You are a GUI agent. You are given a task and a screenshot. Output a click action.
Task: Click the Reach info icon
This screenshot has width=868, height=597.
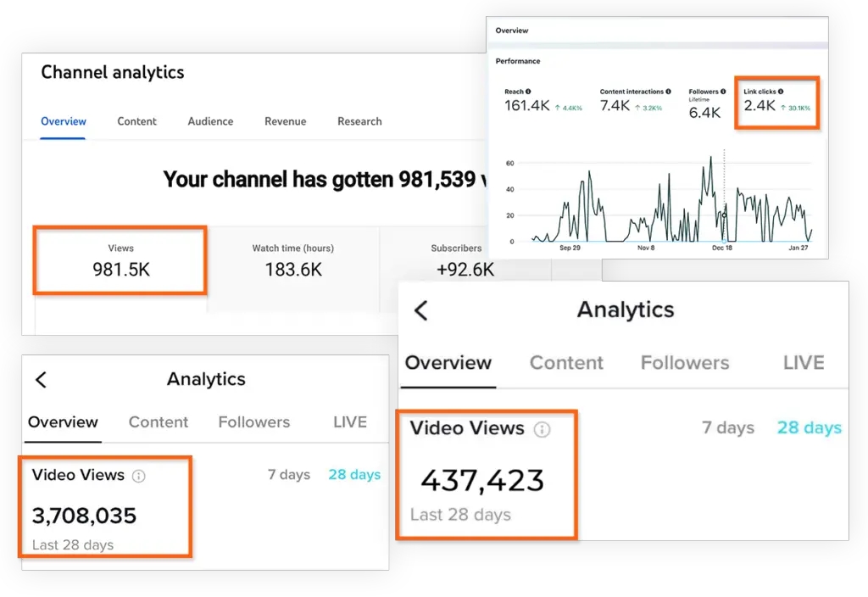[x=528, y=92]
